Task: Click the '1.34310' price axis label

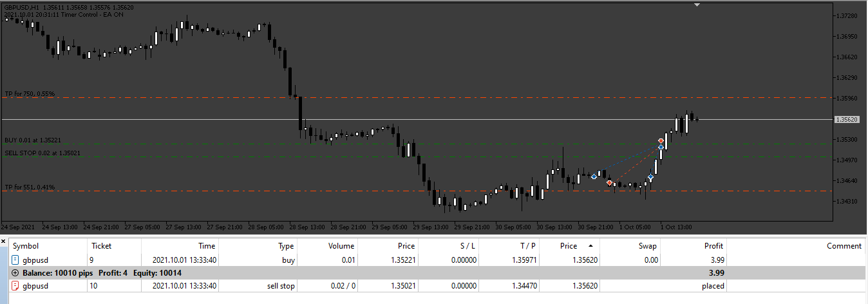Action: pos(845,202)
